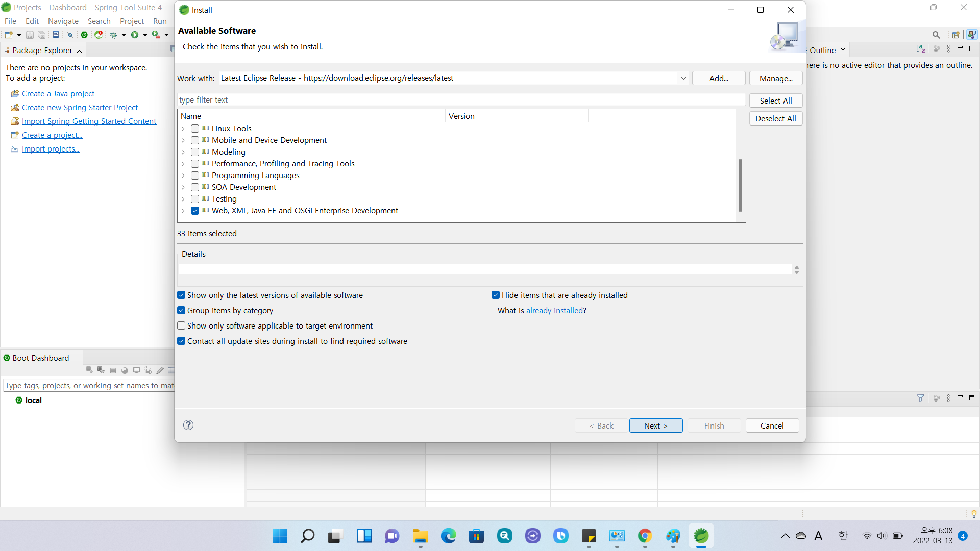Open the Work with site dropdown
Image resolution: width=980 pixels, height=551 pixels.
click(x=683, y=78)
